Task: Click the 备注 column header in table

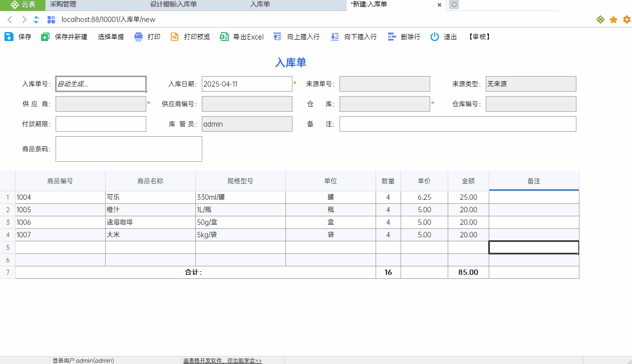Action: (534, 181)
